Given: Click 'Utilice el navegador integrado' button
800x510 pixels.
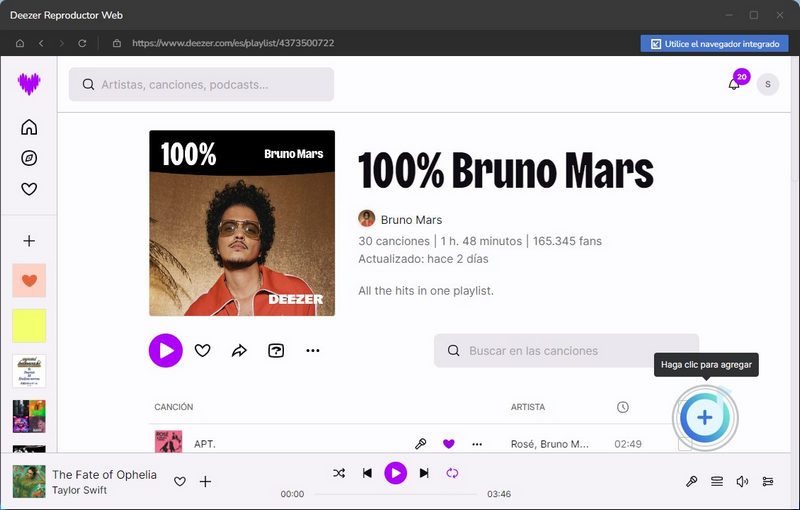Looking at the screenshot, I should (714, 44).
